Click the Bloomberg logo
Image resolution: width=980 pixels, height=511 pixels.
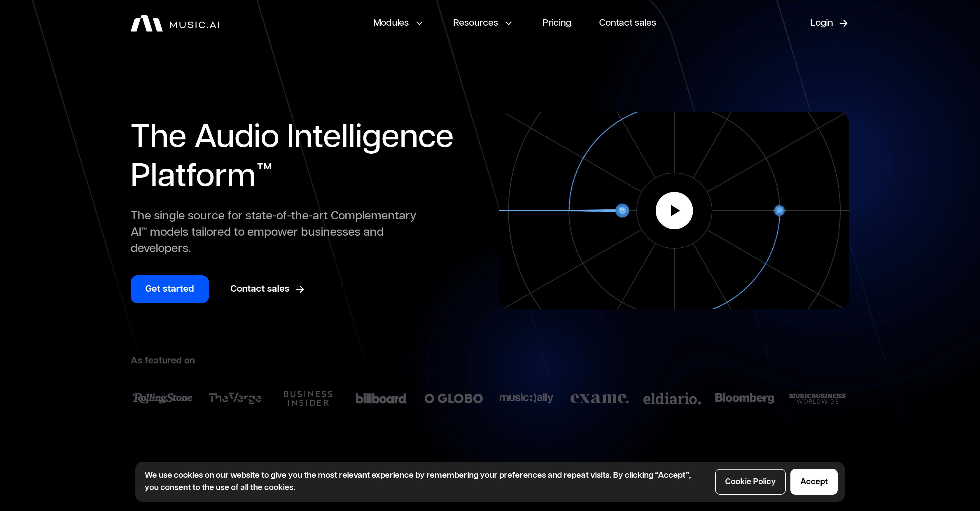(745, 398)
